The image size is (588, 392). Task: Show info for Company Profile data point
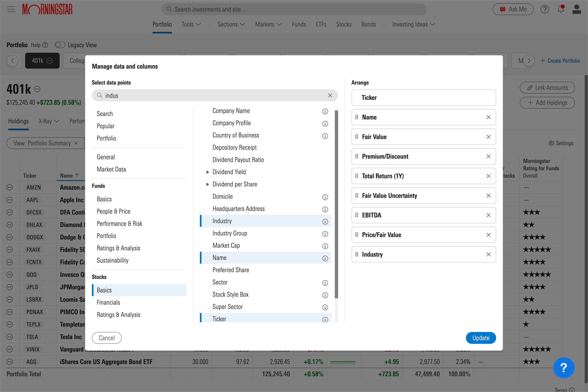pyautogui.click(x=325, y=124)
